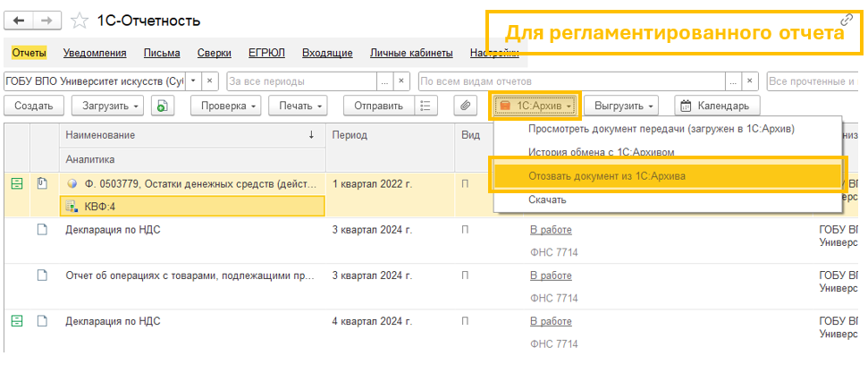Screen dimensions: 868x373
Task: Toggle the 1С:Архив dropdown button
Action: [535, 106]
